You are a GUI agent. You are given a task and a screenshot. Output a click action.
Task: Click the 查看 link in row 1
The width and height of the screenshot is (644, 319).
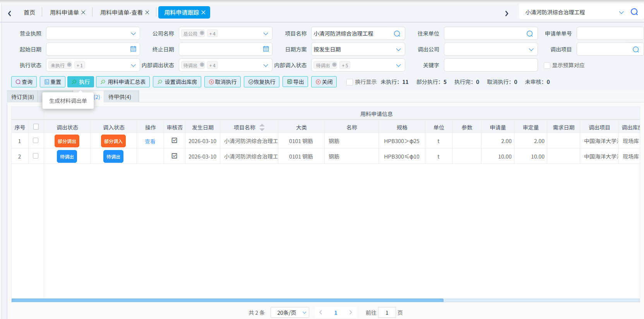[150, 141]
